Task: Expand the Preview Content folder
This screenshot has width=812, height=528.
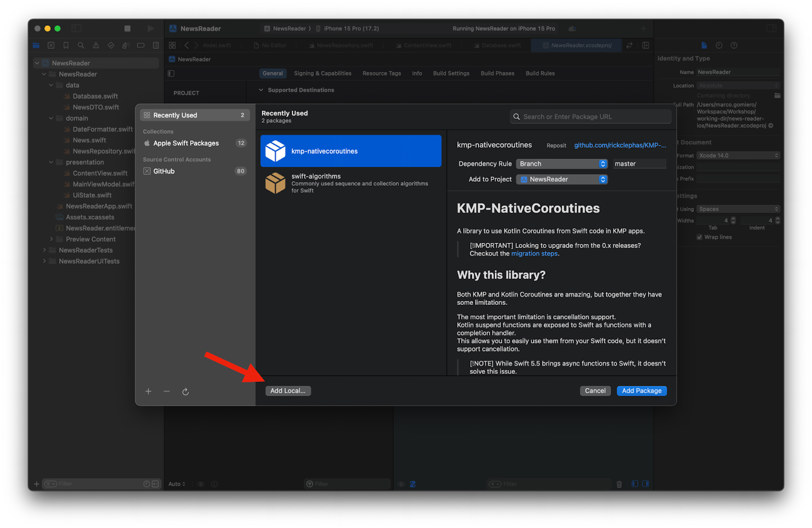Action: tap(51, 239)
